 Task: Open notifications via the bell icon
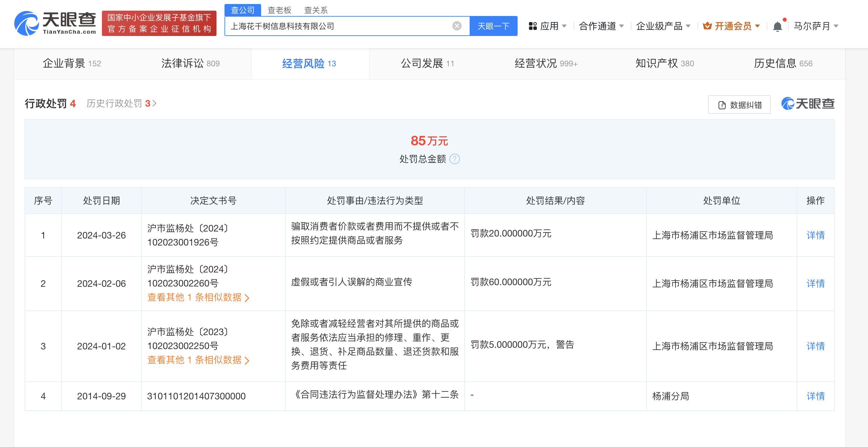(777, 25)
